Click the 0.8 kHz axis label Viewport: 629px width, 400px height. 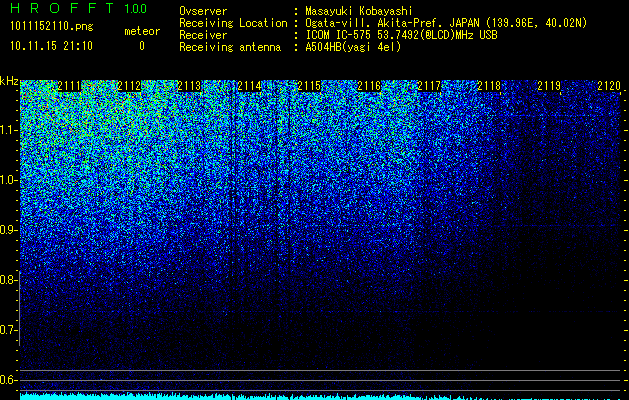[x=8, y=280]
